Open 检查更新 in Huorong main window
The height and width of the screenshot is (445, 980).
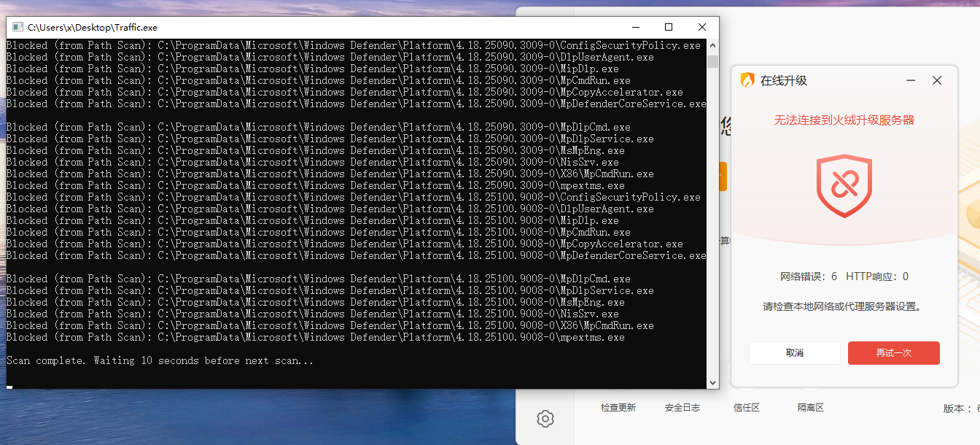tap(618, 408)
